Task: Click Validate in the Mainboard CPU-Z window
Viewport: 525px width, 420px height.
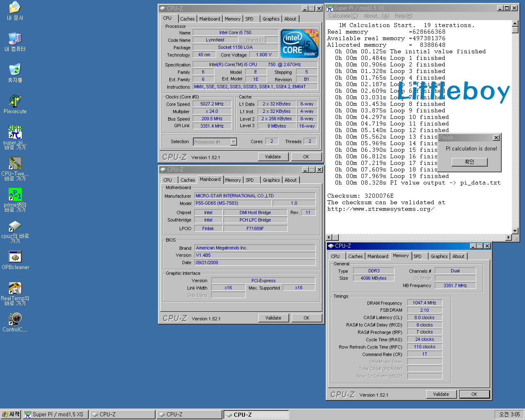Action: (274, 318)
